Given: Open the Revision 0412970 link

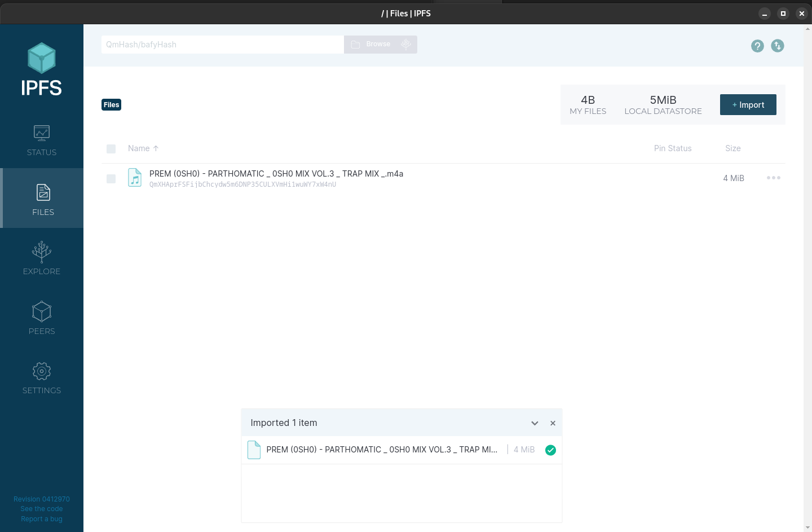Looking at the screenshot, I should [42, 499].
